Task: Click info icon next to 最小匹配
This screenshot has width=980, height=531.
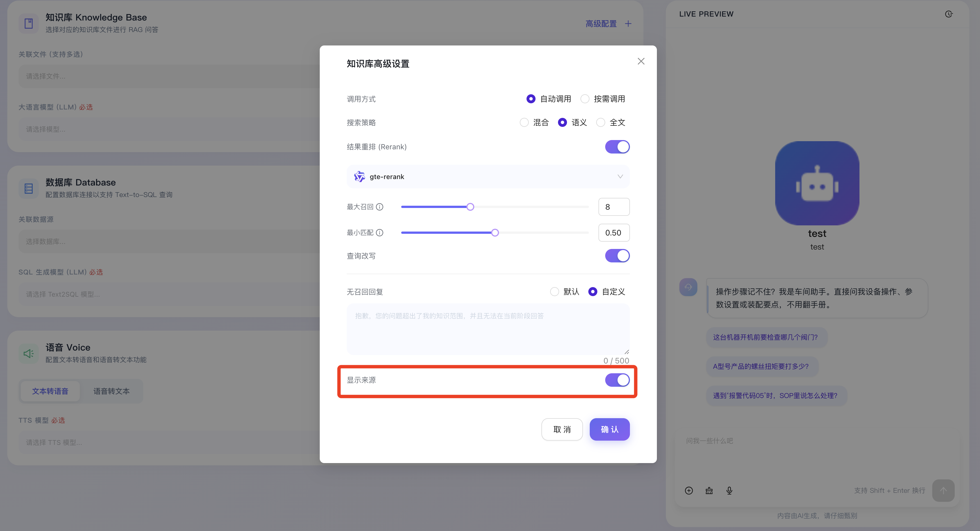Action: pyautogui.click(x=379, y=233)
